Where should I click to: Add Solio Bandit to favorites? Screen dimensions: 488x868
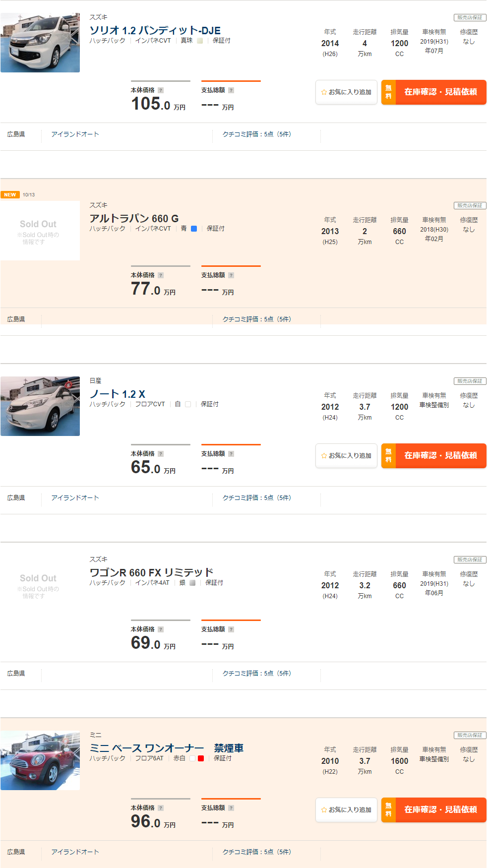pos(346,92)
